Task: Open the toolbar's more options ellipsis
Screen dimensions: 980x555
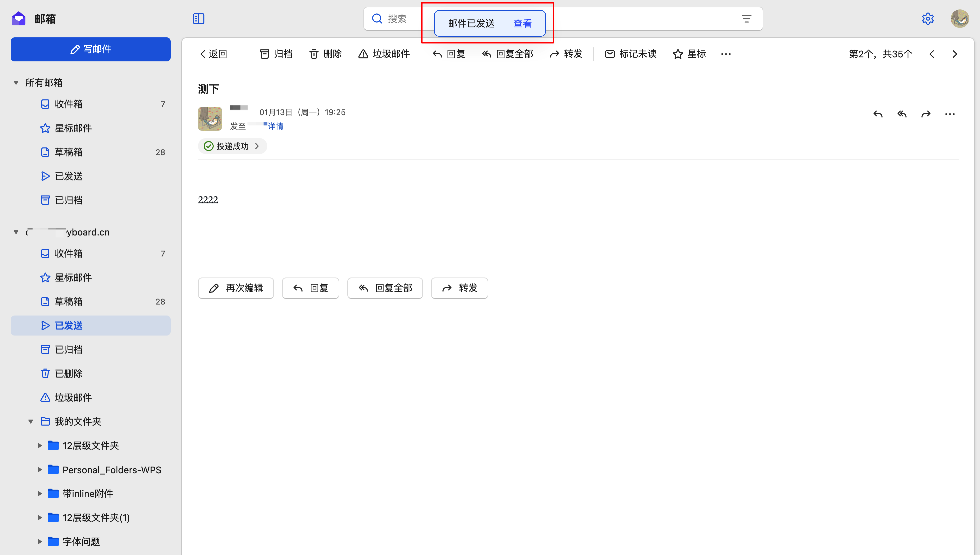Action: tap(726, 54)
